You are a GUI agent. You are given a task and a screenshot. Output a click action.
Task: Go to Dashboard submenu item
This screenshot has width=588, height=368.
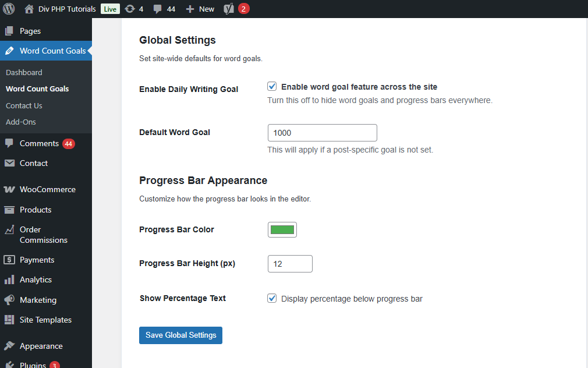[x=24, y=72]
